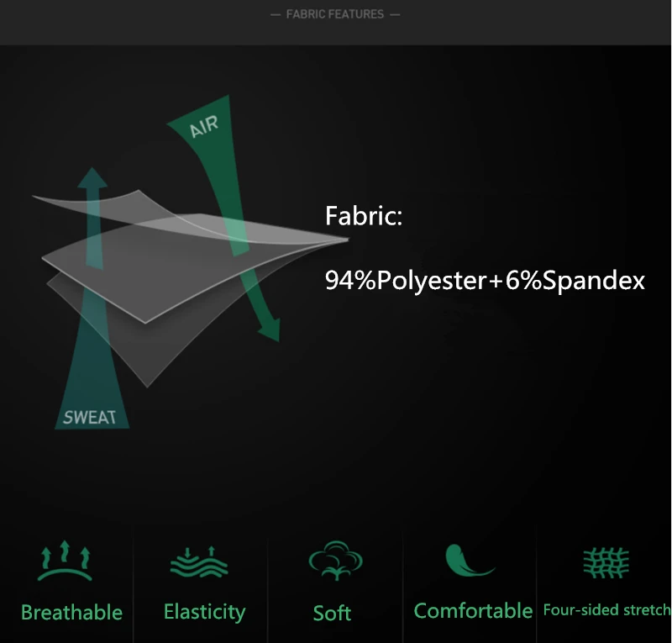Click the upward sweat arrowhead tip
The height and width of the screenshot is (643, 672).
(x=92, y=177)
